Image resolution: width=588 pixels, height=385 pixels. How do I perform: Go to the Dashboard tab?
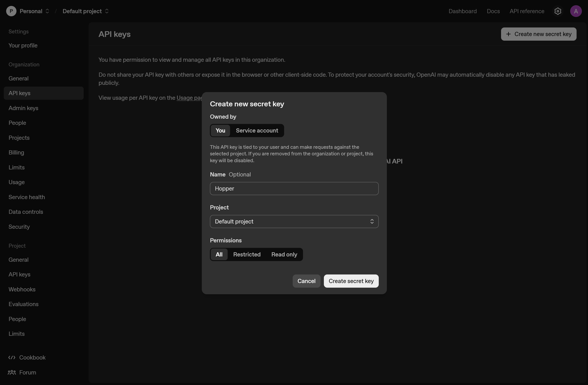pos(462,11)
